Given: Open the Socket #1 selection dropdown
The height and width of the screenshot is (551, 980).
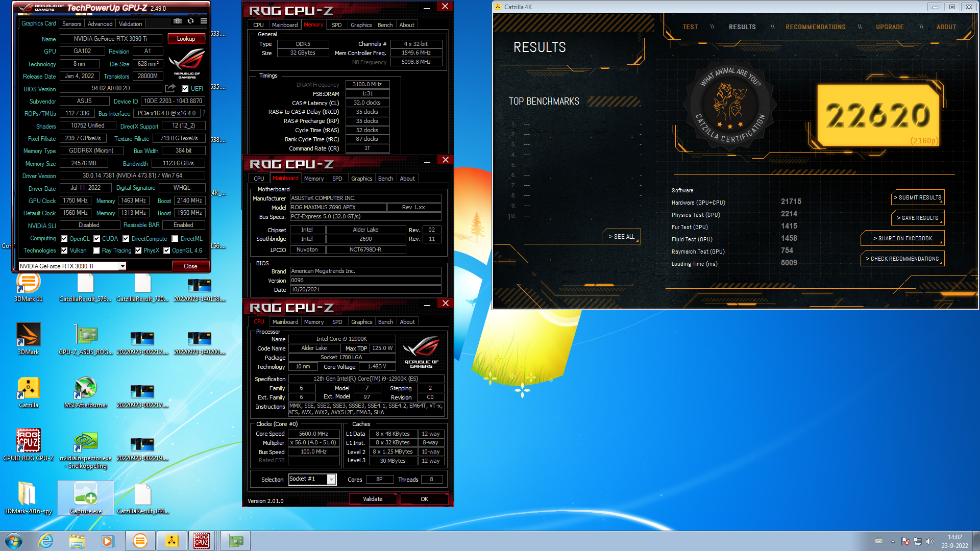Looking at the screenshot, I should click(331, 479).
